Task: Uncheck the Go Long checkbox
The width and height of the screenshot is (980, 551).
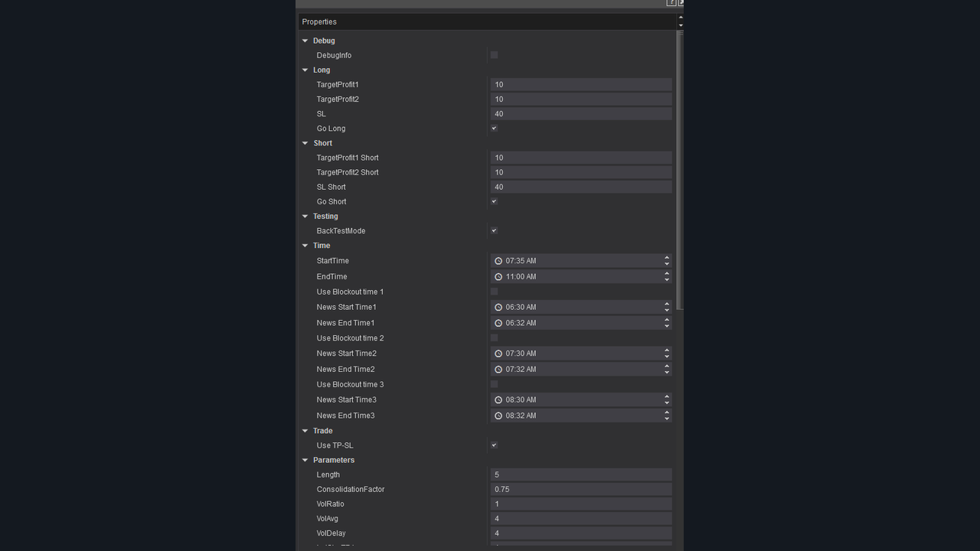Action: tap(494, 129)
